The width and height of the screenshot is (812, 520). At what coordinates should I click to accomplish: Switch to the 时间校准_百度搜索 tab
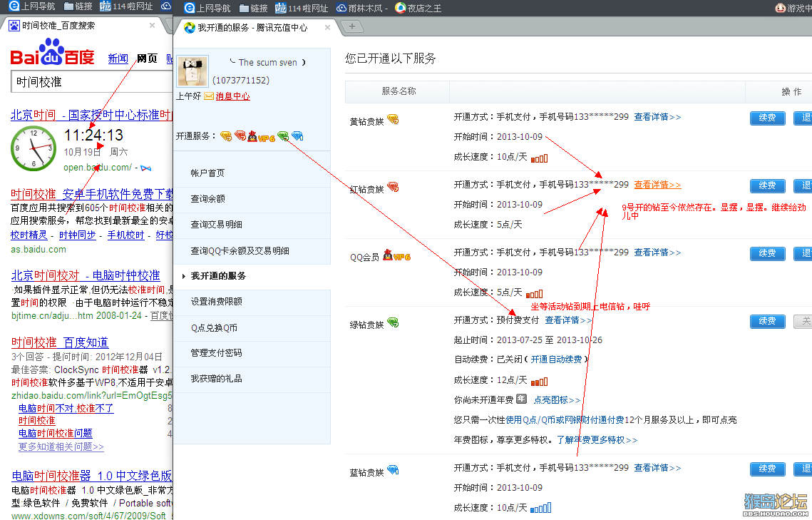coord(83,26)
